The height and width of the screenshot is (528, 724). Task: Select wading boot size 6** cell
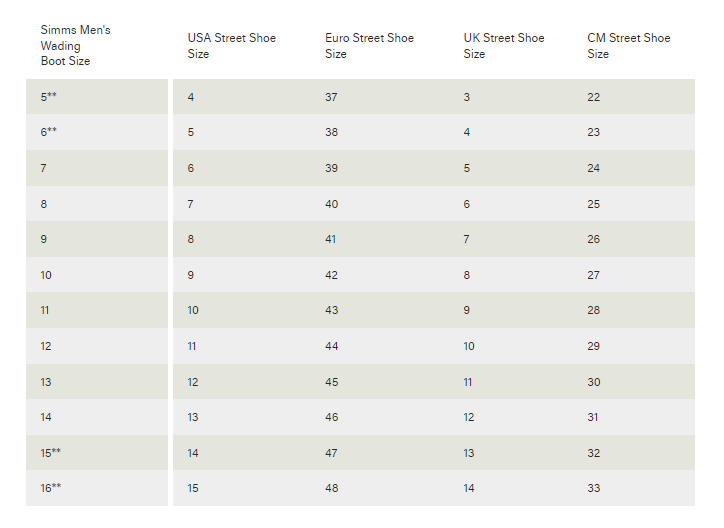49,132
